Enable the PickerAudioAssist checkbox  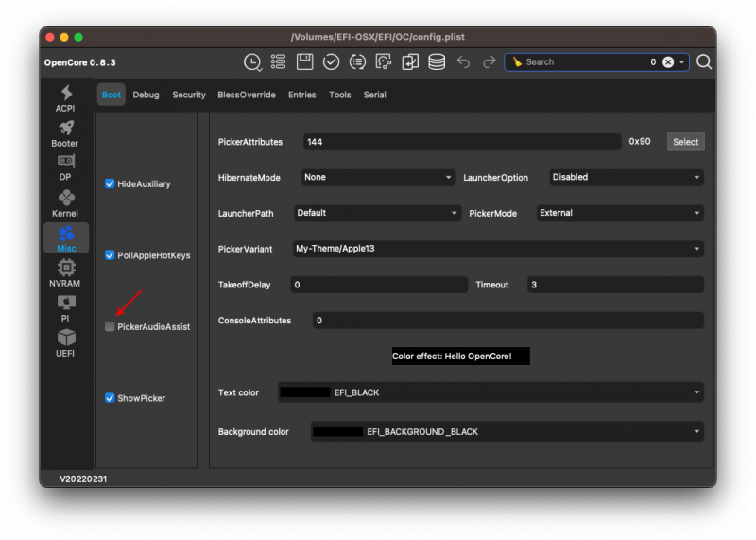click(x=110, y=326)
